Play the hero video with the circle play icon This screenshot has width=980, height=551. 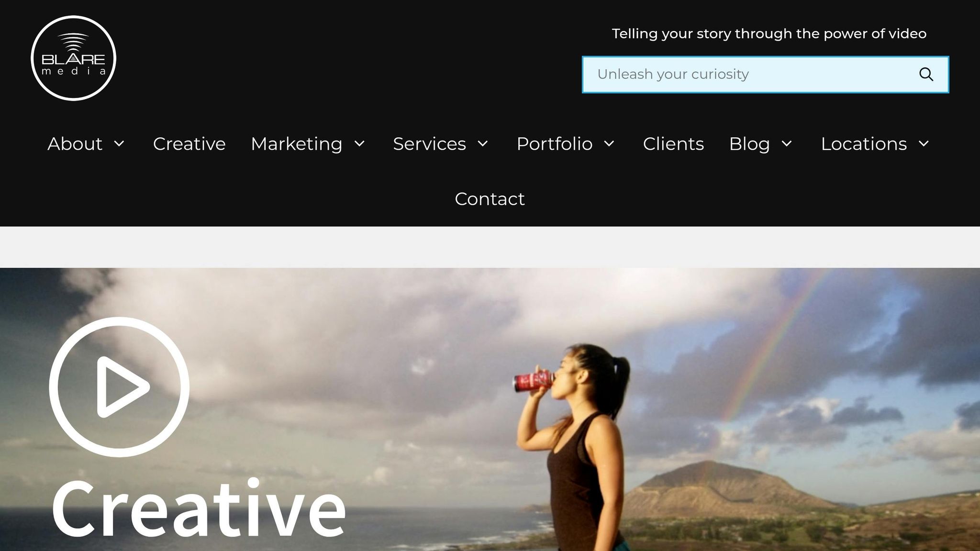tap(119, 386)
